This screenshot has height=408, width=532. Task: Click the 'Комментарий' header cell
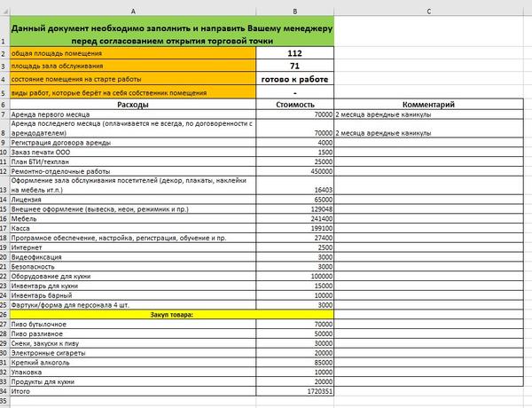[x=429, y=105]
